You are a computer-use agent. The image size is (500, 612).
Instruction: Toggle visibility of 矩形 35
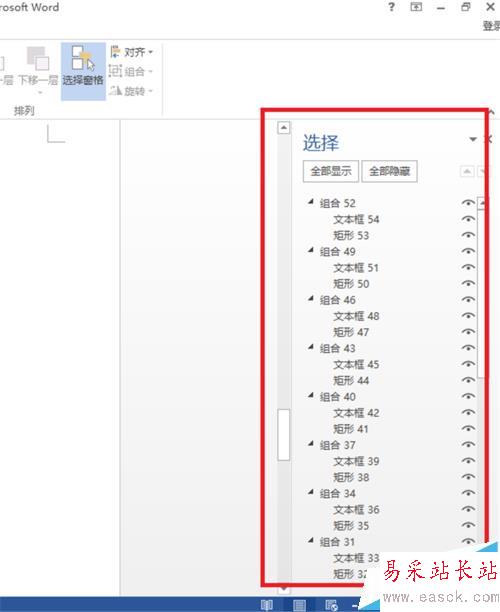pyautogui.click(x=468, y=525)
